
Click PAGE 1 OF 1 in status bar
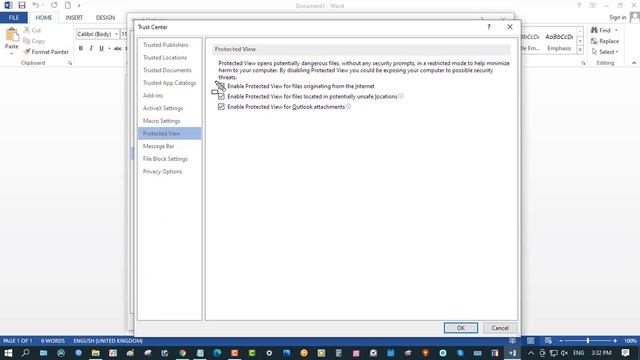(17, 341)
